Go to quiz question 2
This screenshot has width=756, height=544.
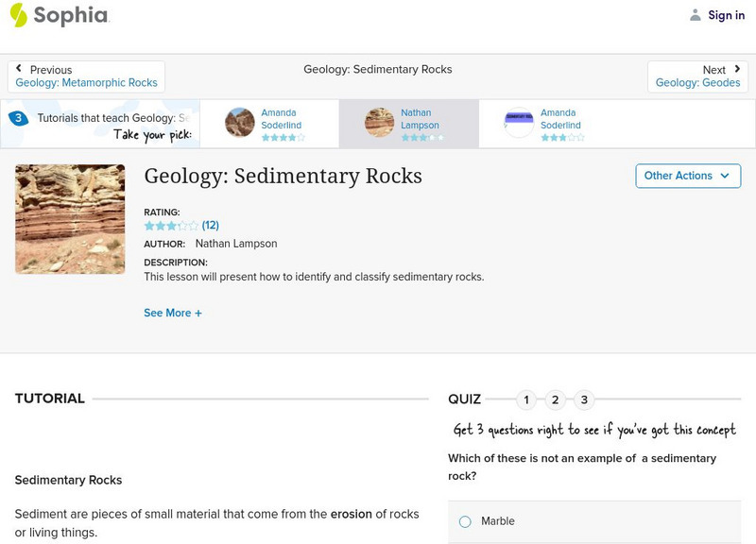pyautogui.click(x=555, y=399)
